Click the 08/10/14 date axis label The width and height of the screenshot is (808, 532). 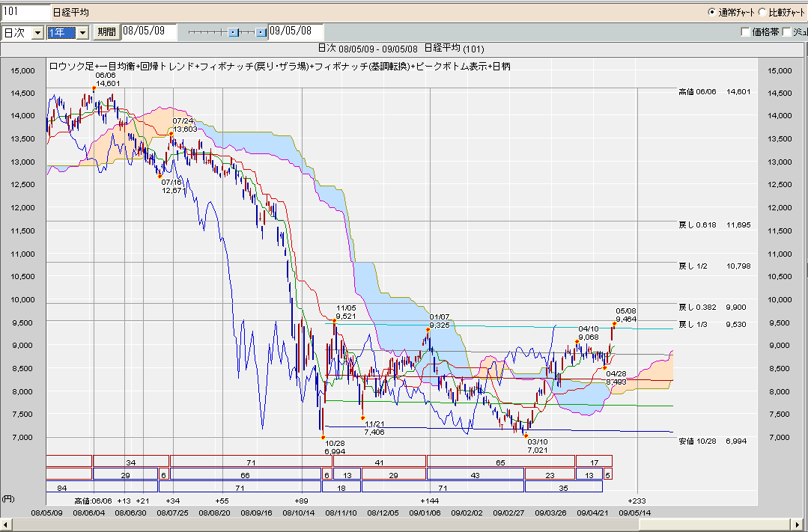pyautogui.click(x=300, y=513)
